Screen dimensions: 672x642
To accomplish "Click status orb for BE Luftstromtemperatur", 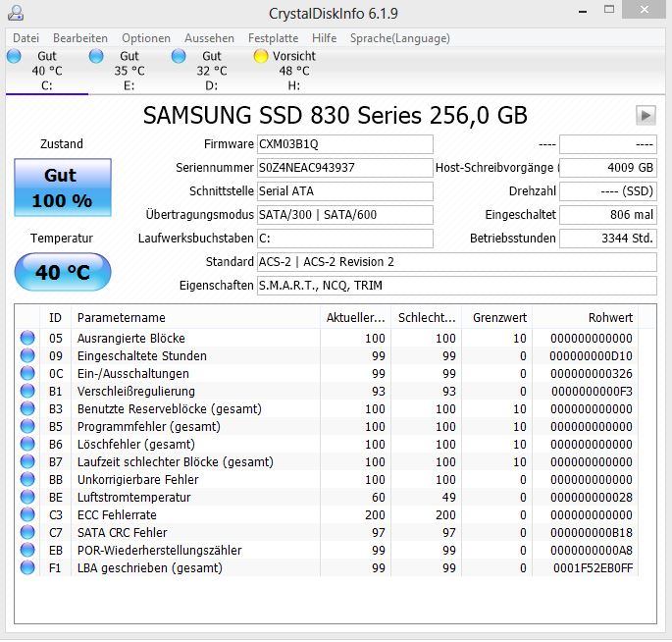I will point(27,497).
